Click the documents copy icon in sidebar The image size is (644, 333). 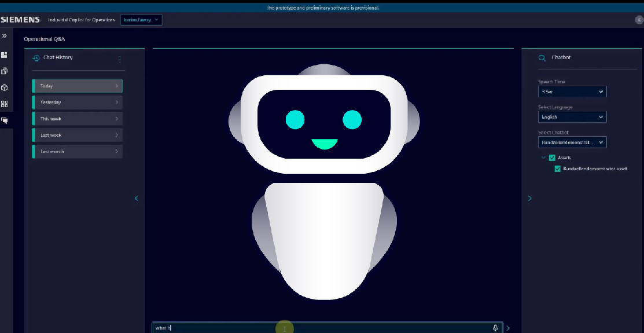(x=5, y=71)
